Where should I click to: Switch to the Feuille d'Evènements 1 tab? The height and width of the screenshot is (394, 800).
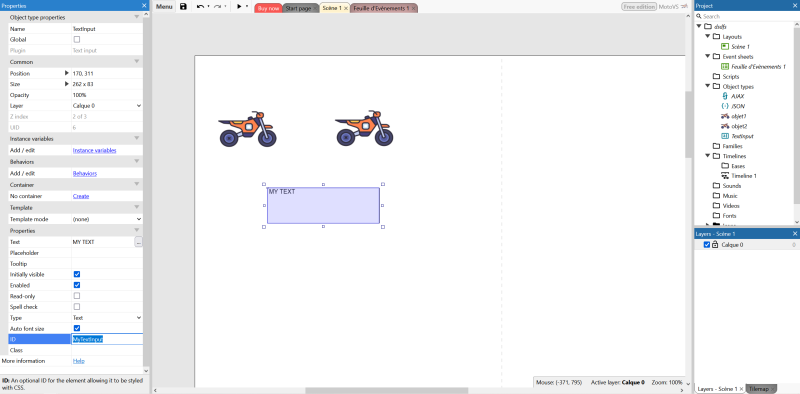pos(383,8)
